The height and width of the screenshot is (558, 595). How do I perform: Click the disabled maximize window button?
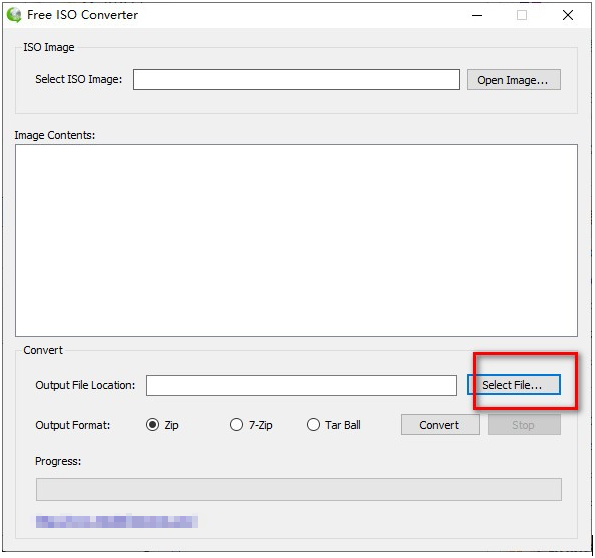(522, 15)
